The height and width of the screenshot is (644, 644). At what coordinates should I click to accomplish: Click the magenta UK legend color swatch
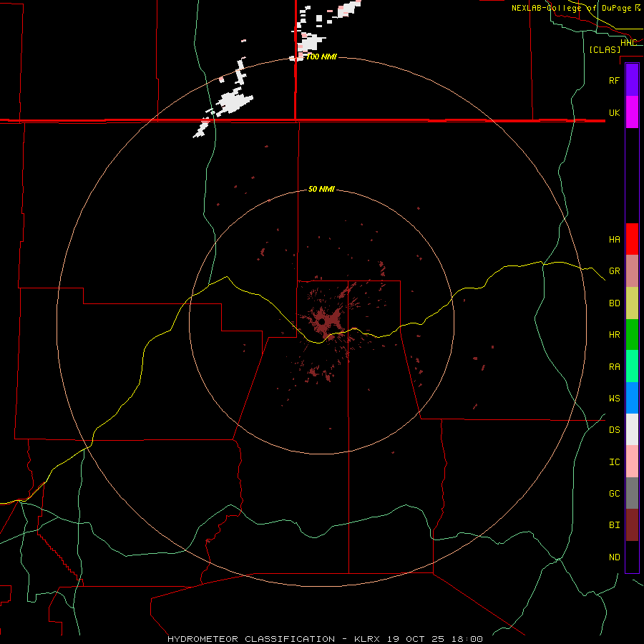pos(632,112)
